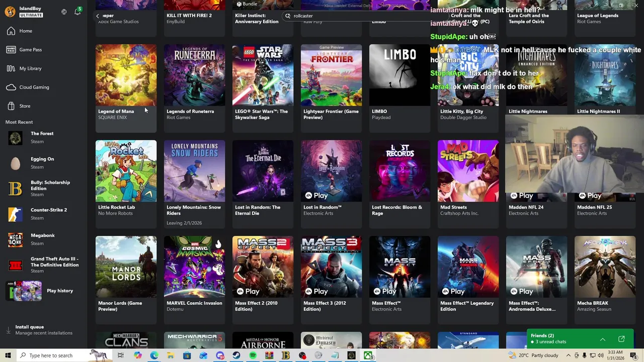Open Spotify from the taskbar
Image resolution: width=644 pixels, height=362 pixels.
coord(253,355)
